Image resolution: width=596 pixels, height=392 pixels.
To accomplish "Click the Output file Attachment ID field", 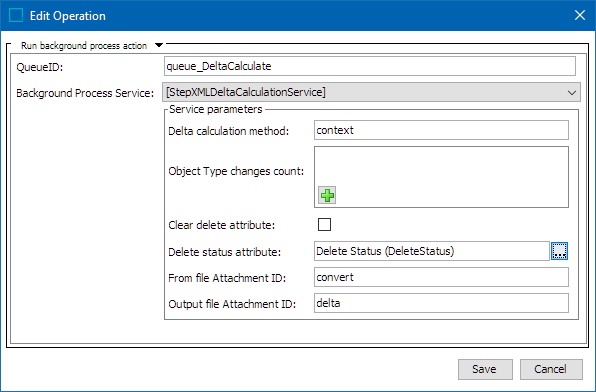I will 441,303.
